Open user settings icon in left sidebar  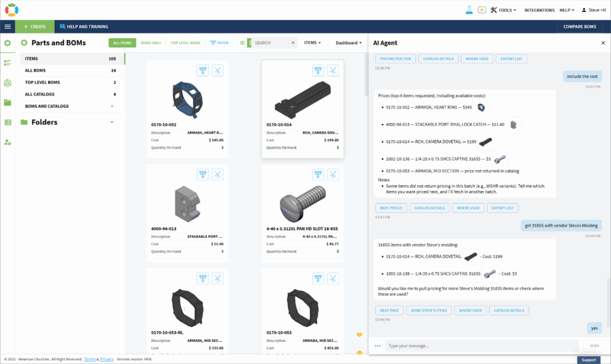point(8,142)
